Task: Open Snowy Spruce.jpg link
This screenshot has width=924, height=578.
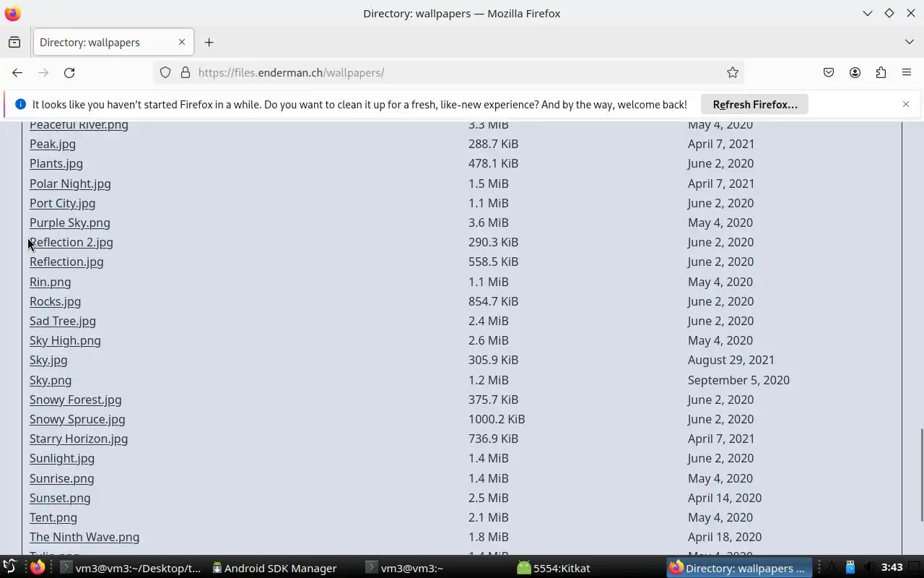Action: (77, 419)
